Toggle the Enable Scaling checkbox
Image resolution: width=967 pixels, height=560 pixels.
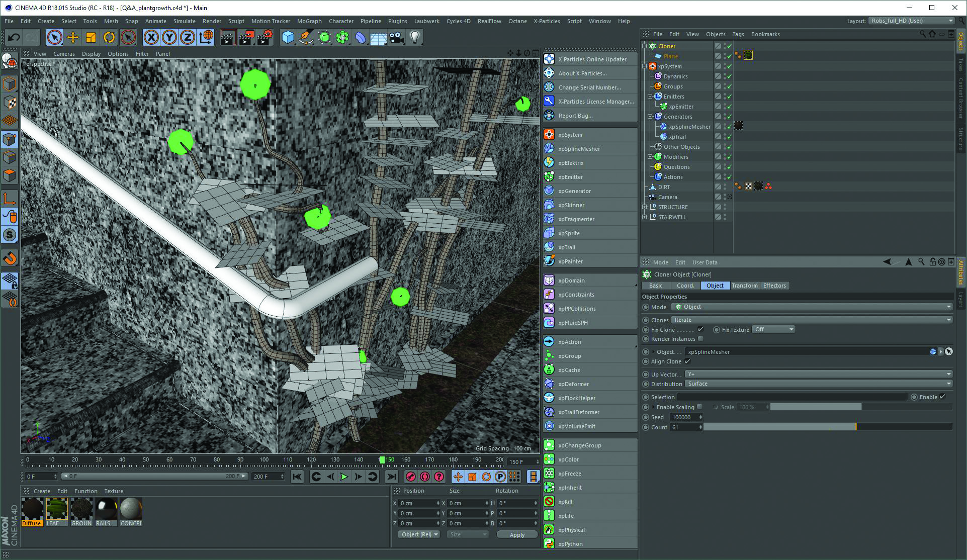(699, 407)
